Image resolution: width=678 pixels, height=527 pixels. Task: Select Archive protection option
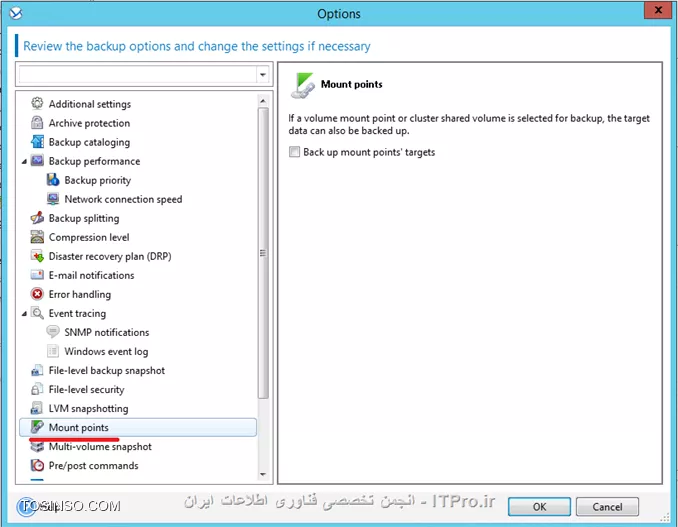coord(89,123)
